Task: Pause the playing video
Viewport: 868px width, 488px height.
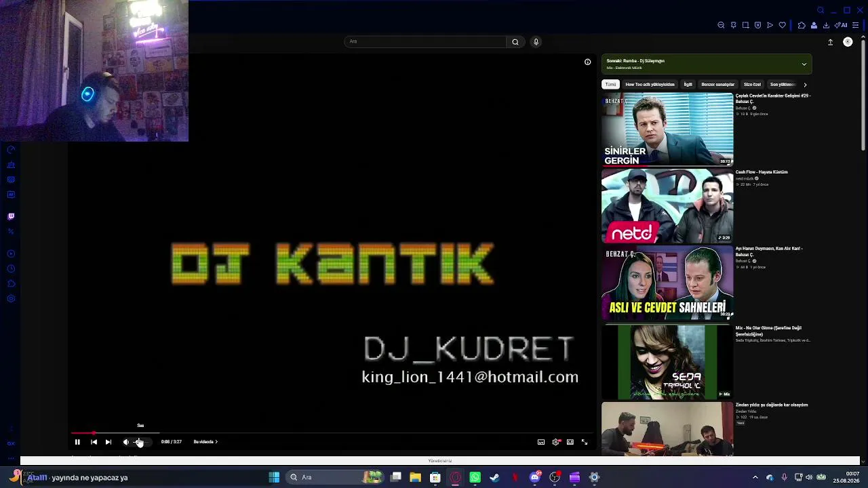Action: (x=77, y=442)
